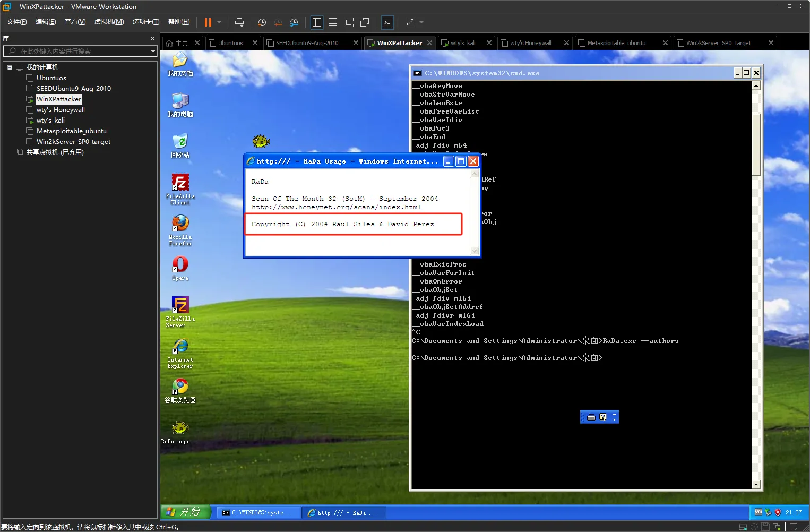Select FileZilla Client desktop shortcut
The image size is (810, 532).
coord(180,190)
